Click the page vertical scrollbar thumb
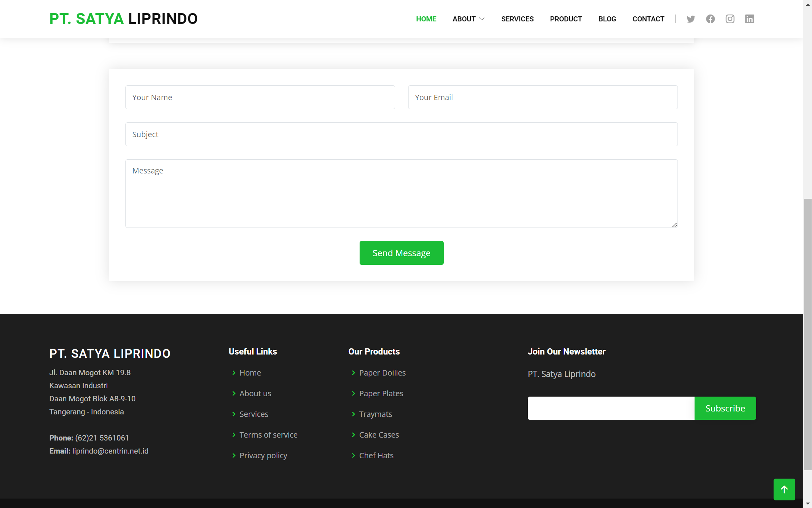 pyautogui.click(x=807, y=334)
